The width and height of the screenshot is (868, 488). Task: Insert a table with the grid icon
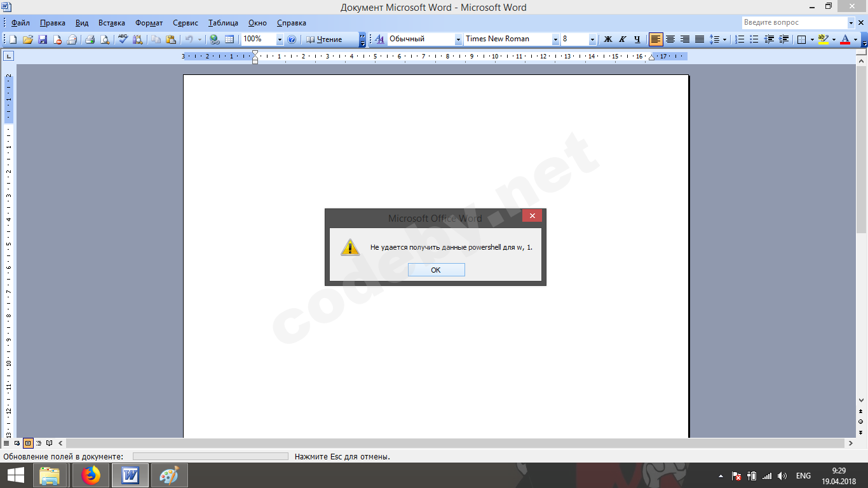pos(229,39)
